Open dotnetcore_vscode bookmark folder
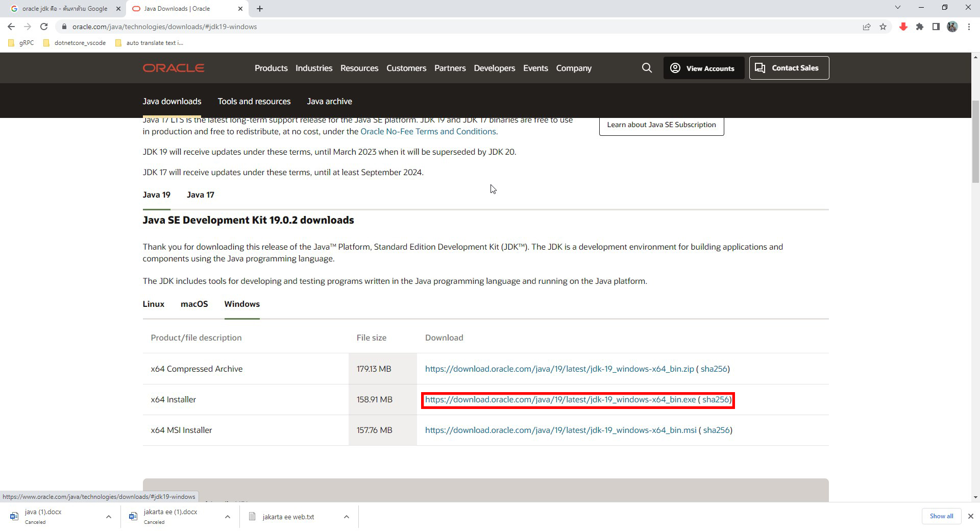Image resolution: width=980 pixels, height=531 pixels. (75, 43)
